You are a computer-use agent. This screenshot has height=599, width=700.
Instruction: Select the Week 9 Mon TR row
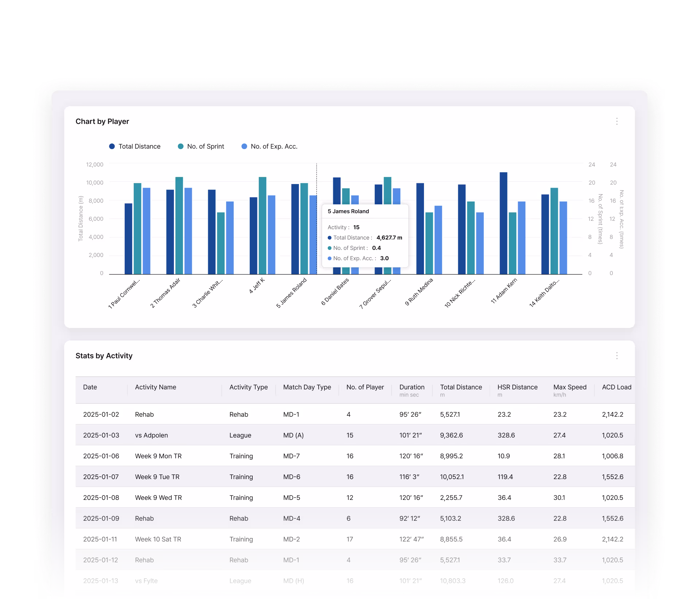[158, 456]
